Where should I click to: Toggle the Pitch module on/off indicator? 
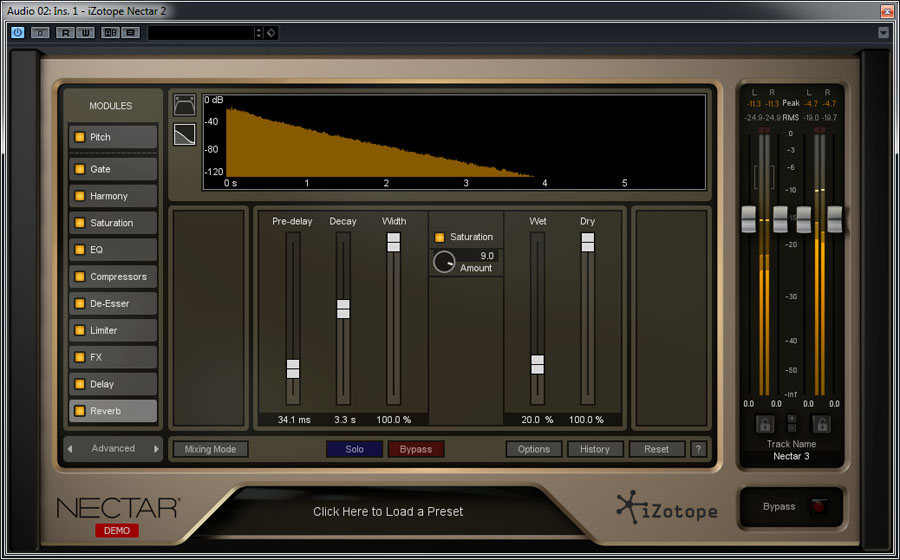80,137
